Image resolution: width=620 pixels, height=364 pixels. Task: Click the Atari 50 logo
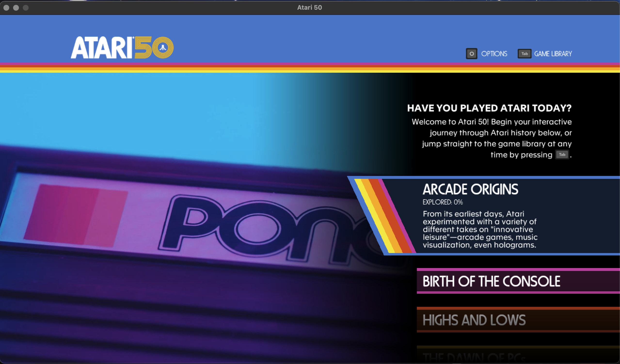click(122, 47)
